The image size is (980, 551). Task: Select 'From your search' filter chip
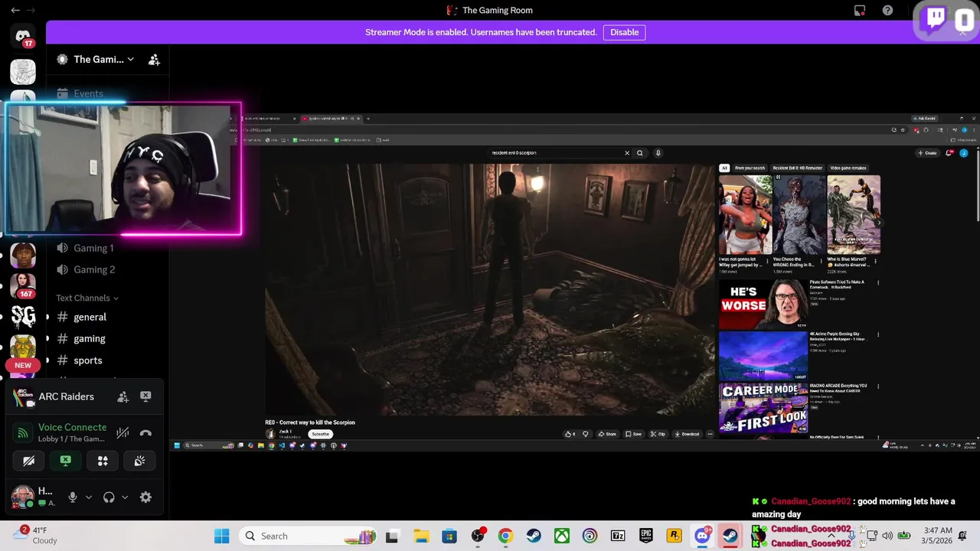[x=750, y=168]
